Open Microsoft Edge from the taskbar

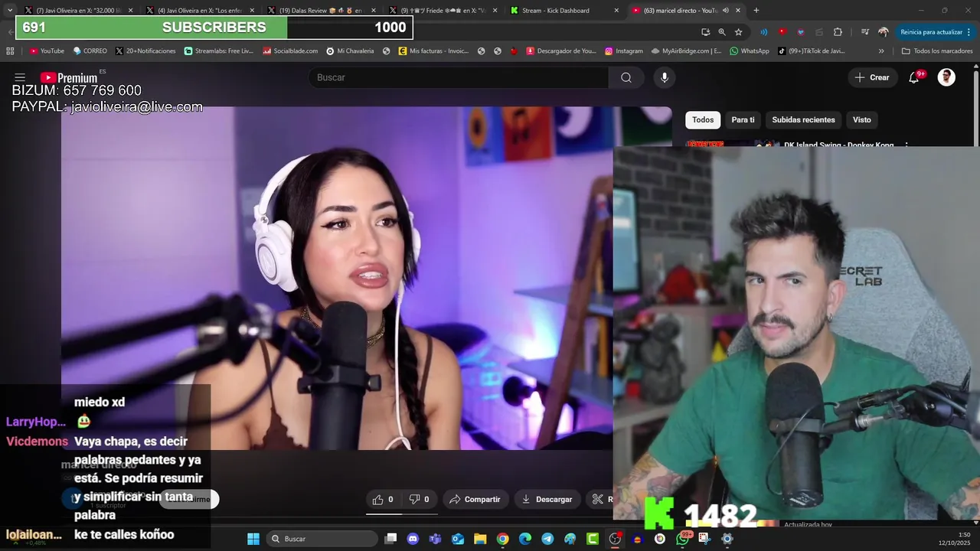525,539
